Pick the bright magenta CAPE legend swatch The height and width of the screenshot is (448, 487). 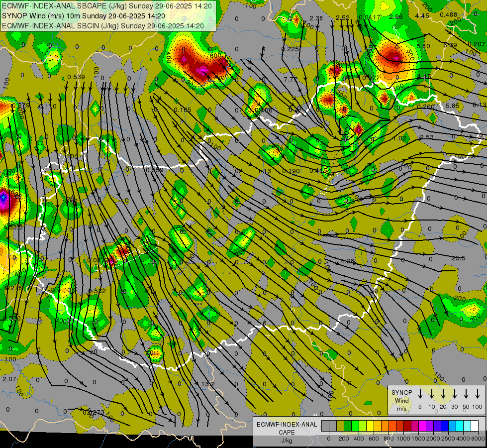(422, 426)
